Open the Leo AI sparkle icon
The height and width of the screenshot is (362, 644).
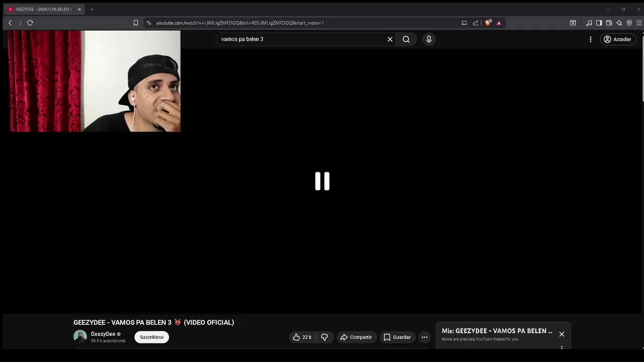(619, 23)
